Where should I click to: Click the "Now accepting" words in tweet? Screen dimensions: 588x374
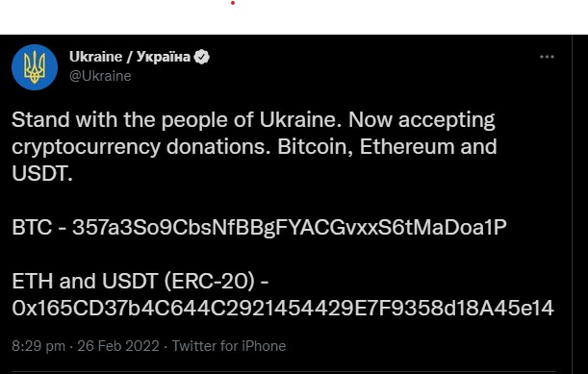(x=422, y=120)
